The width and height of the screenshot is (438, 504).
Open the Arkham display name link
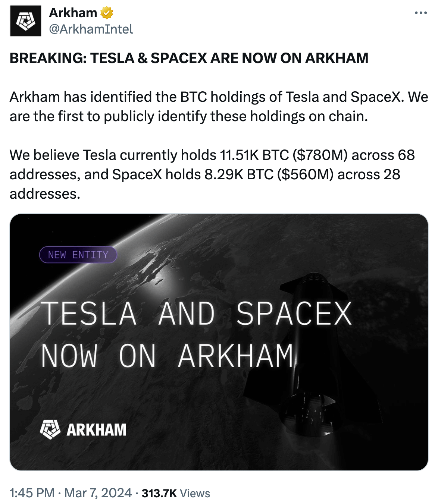click(x=73, y=13)
